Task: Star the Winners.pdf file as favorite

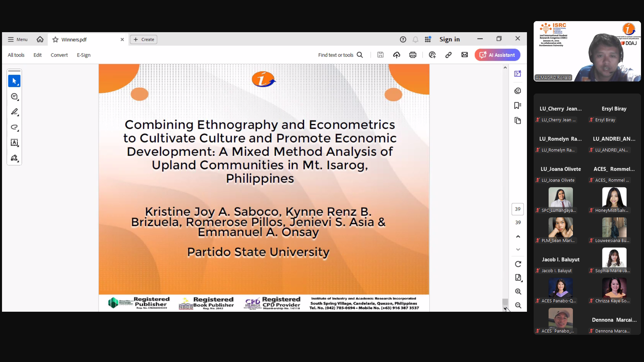Action: (55, 40)
